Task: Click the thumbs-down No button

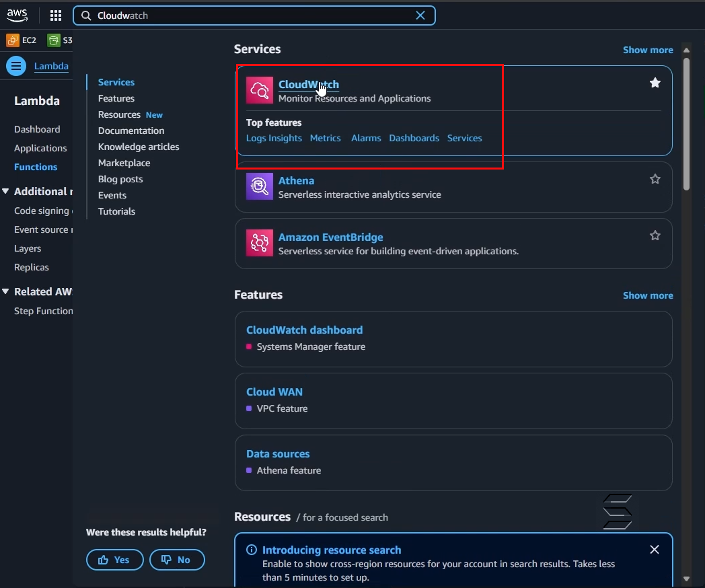Action: [177, 560]
